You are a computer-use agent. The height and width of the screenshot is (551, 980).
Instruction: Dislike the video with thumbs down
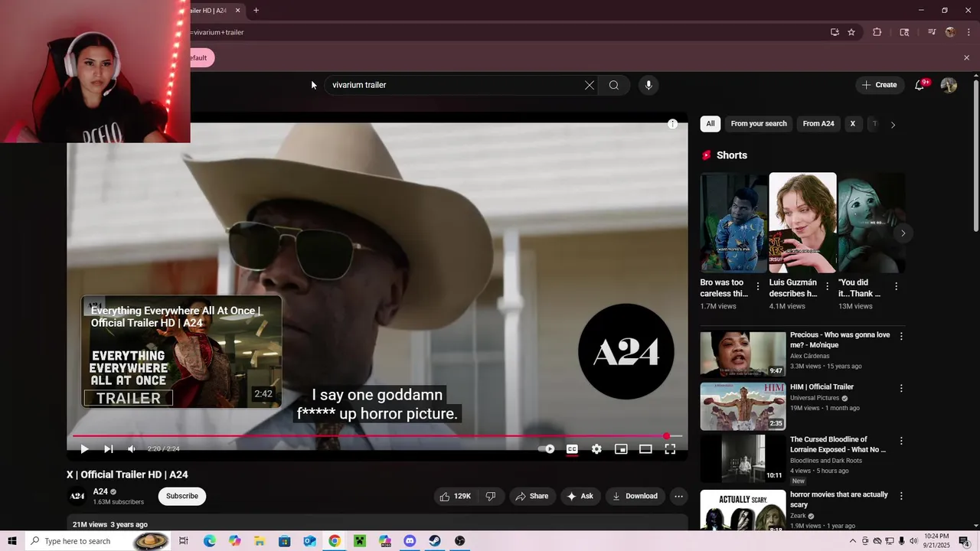(491, 496)
